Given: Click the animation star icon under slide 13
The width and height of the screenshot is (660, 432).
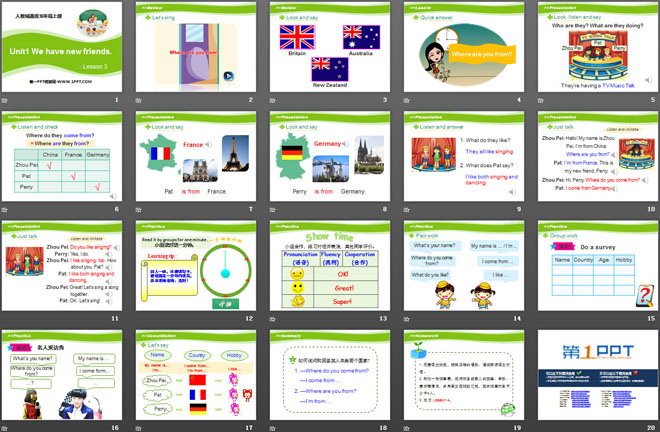Looking at the screenshot, I should [273, 319].
